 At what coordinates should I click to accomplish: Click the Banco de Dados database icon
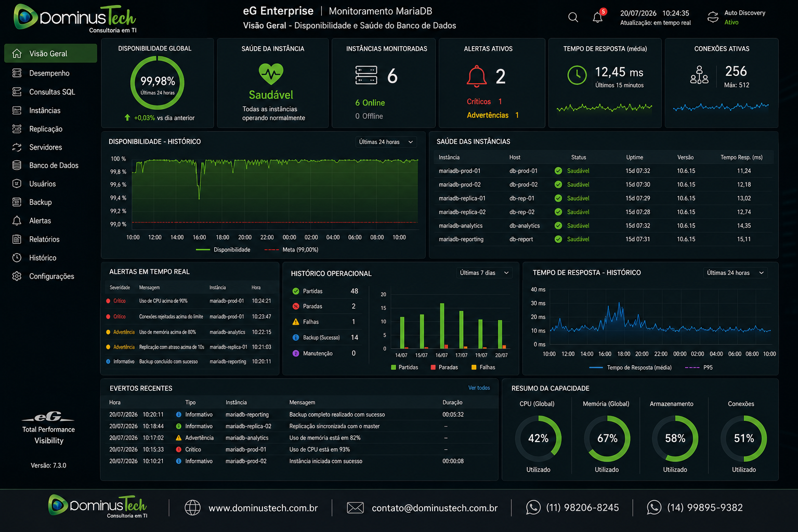coord(17,165)
